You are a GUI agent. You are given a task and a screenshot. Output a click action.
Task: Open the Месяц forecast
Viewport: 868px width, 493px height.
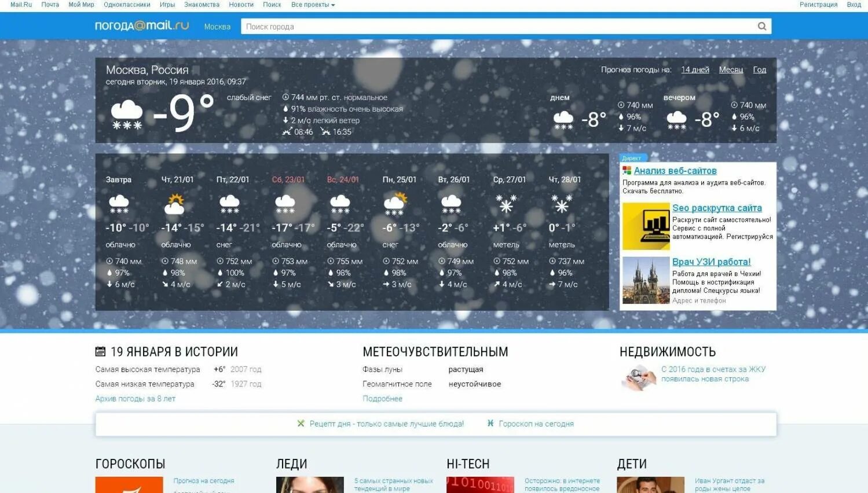(x=731, y=69)
